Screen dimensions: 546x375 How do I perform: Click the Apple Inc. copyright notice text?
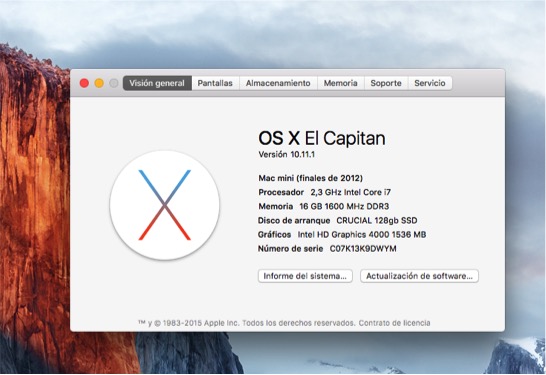click(x=247, y=323)
